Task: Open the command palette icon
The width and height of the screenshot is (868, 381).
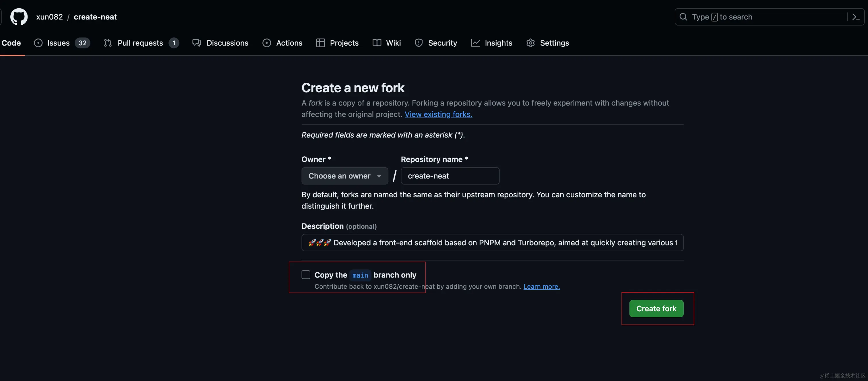Action: [x=856, y=17]
